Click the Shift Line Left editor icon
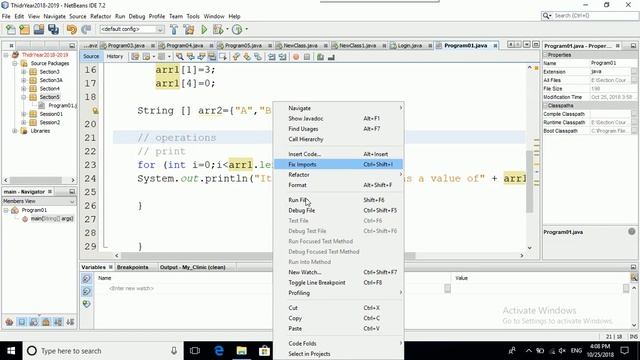 (x=271, y=57)
